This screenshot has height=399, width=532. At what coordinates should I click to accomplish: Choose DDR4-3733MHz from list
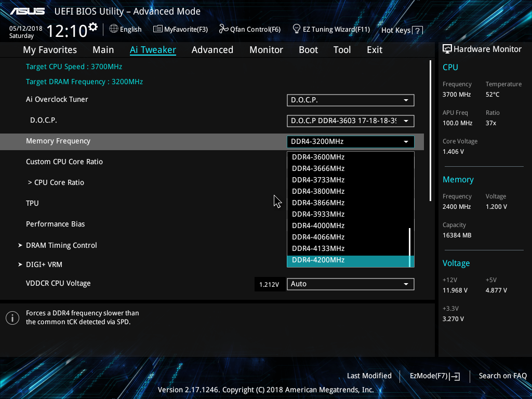point(349,180)
